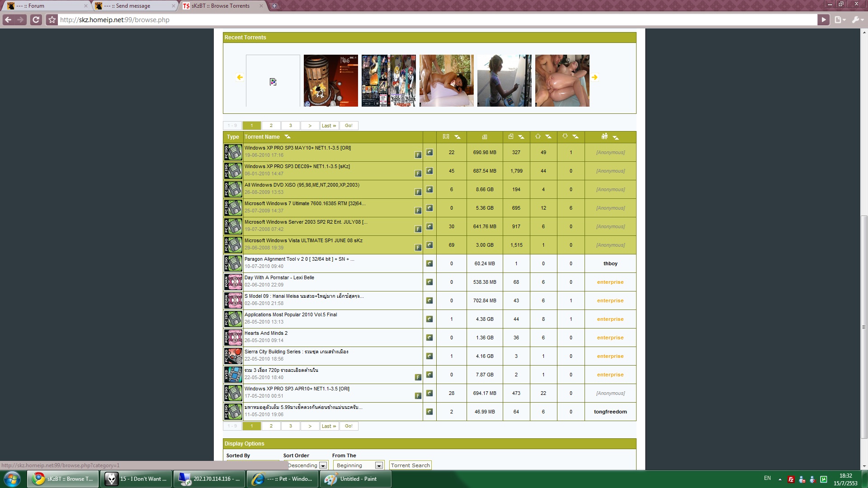Toggle sort arrows next to Torrent Name
The height and width of the screenshot is (488, 868).
(x=287, y=137)
